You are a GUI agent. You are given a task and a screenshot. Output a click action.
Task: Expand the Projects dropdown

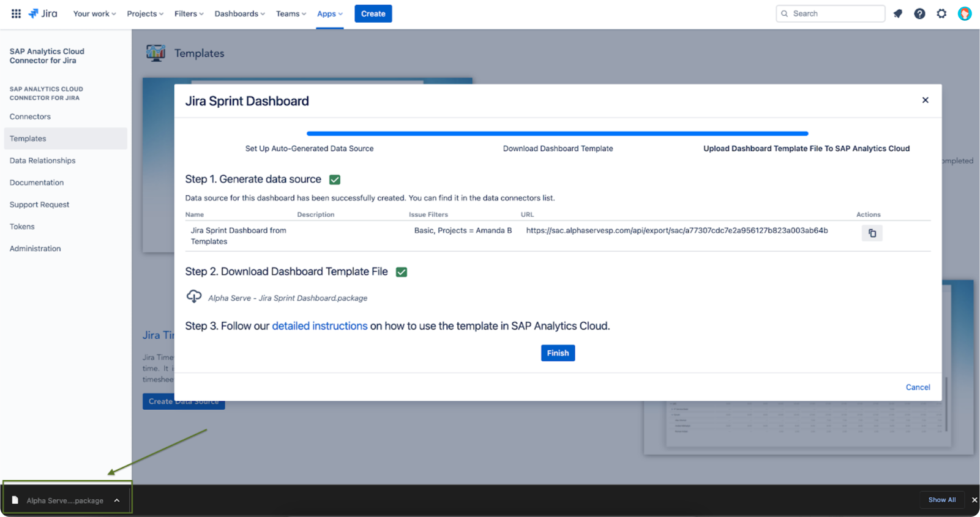(145, 13)
